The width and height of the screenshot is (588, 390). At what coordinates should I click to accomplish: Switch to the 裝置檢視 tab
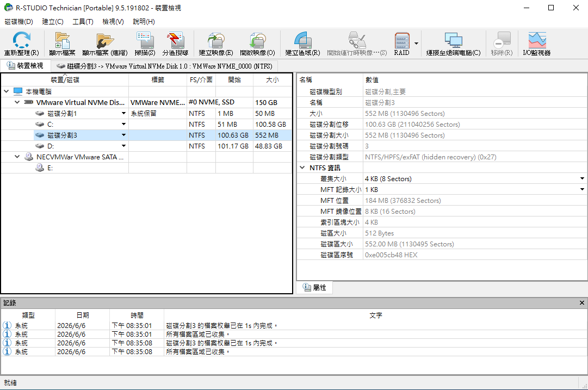tap(25, 66)
